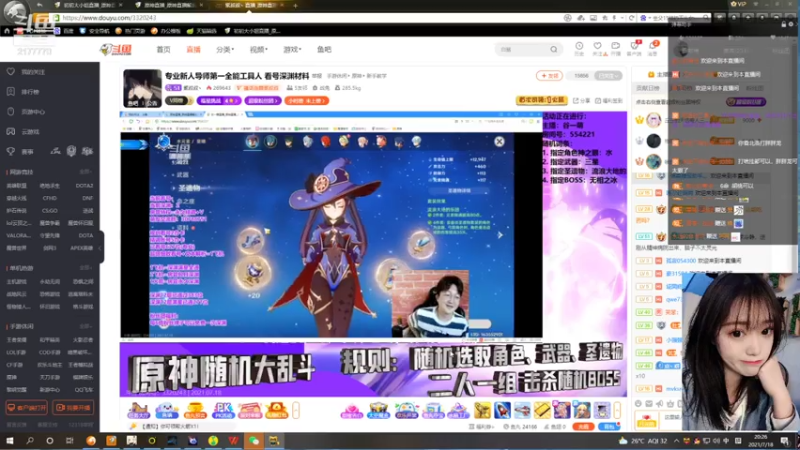Open the orange hourly ranking button
The height and width of the screenshot is (450, 800).
307,101
